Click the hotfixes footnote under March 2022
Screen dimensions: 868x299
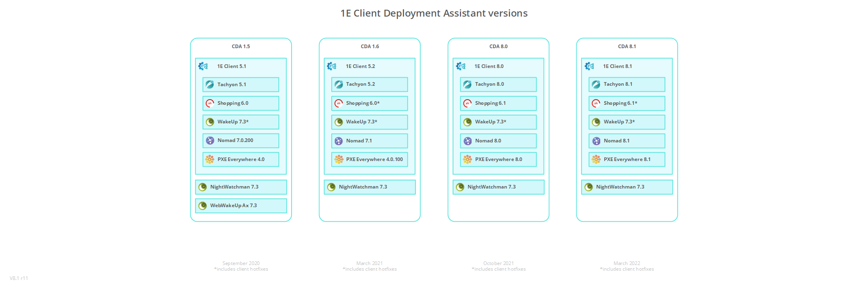pos(627,269)
